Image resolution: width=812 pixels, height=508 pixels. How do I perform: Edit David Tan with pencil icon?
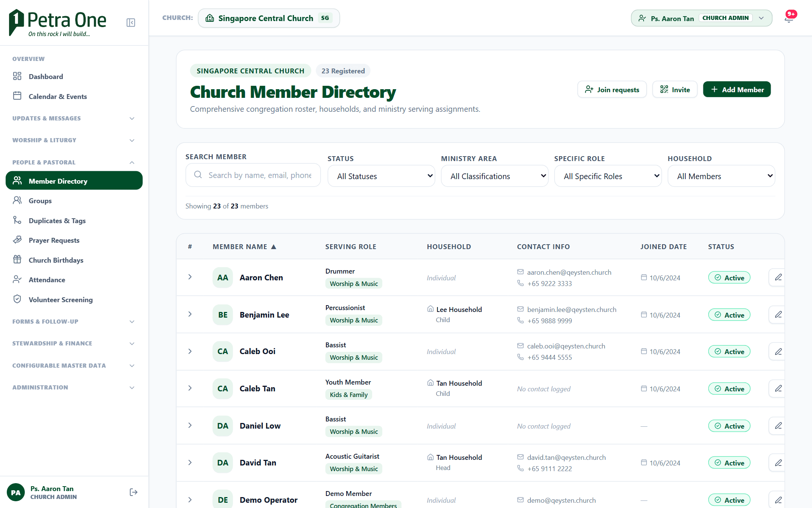pyautogui.click(x=778, y=463)
